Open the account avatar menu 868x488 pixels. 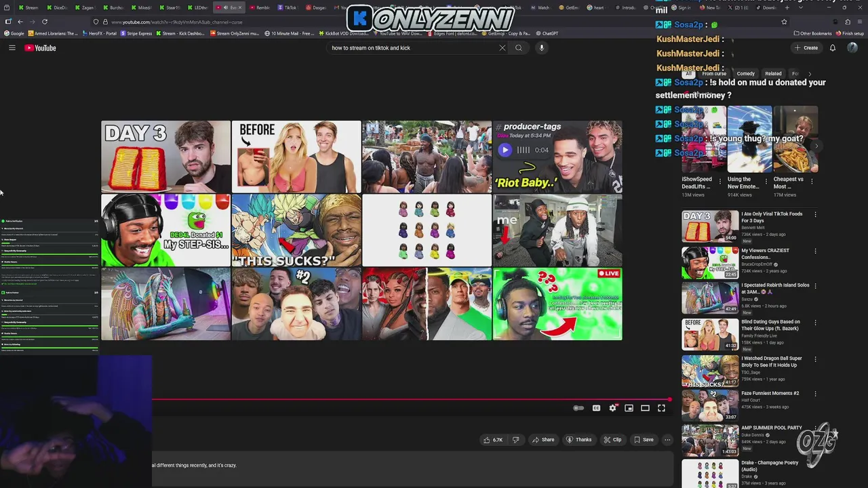[x=852, y=48]
